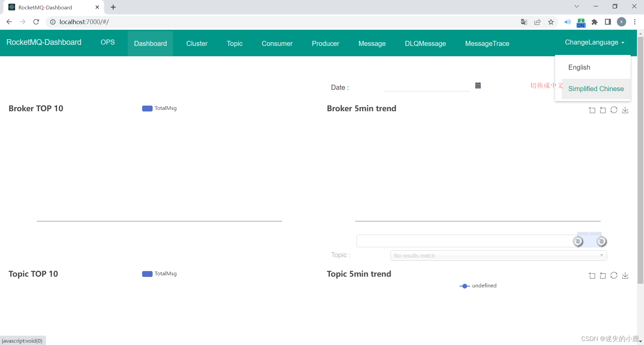Click the green ON extension icon
This screenshot has height=345, width=644.
(581, 23)
